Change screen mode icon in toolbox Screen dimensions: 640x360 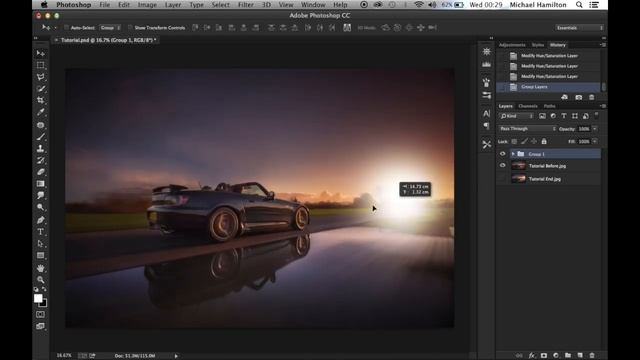coord(40,326)
